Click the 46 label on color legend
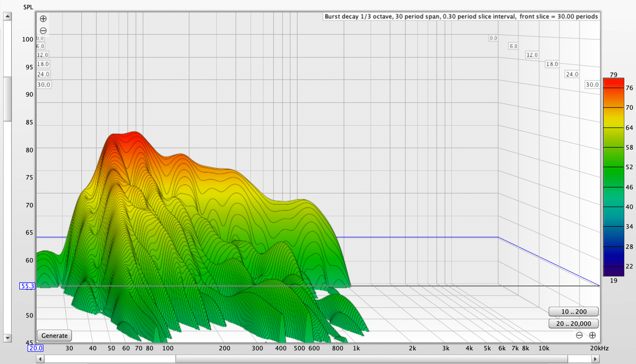Viewport: 636px width, 364px height. pyautogui.click(x=629, y=187)
